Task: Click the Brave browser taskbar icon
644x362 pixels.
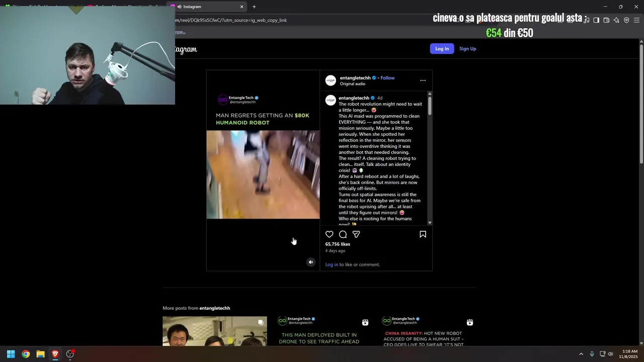Action: [55, 354]
